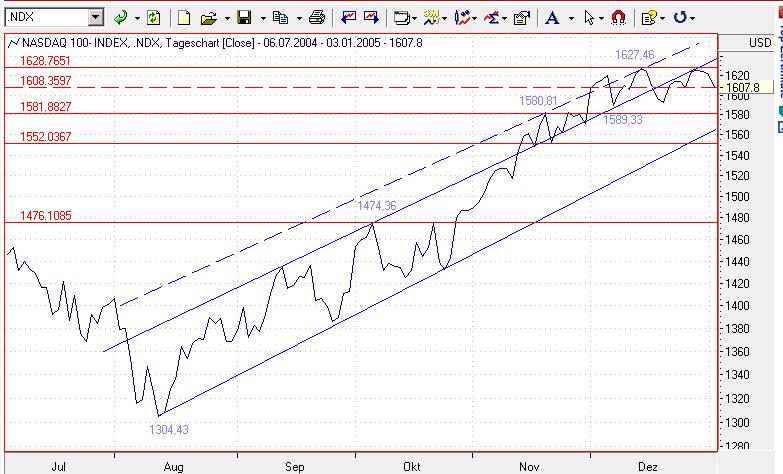The image size is (783, 474).
Task: Print the chart with the printer icon
Action: 317,18
